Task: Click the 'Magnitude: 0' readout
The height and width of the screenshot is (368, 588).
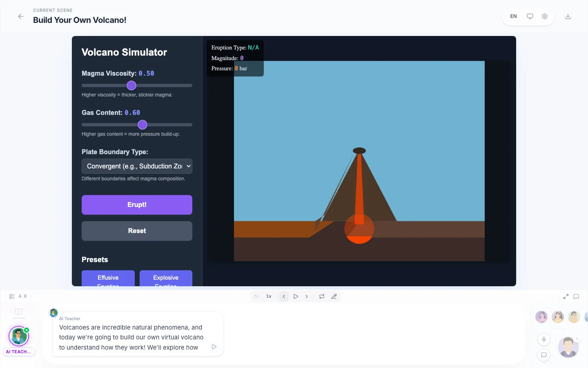Action: 227,58
